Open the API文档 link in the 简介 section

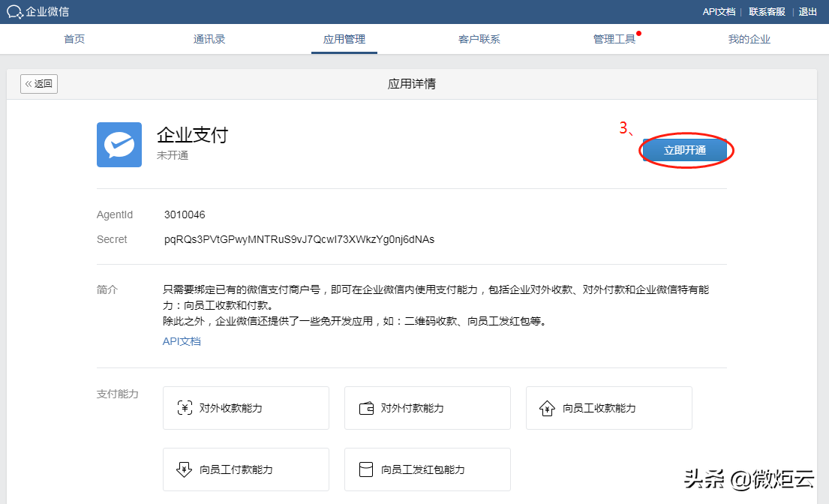coord(182,341)
